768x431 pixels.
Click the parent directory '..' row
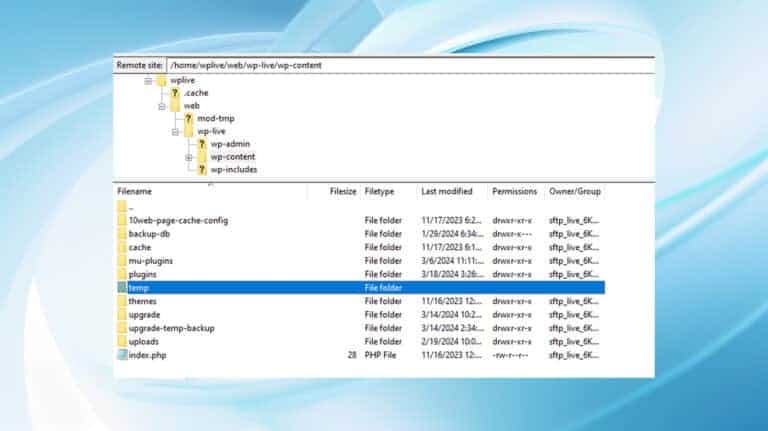click(x=360, y=207)
